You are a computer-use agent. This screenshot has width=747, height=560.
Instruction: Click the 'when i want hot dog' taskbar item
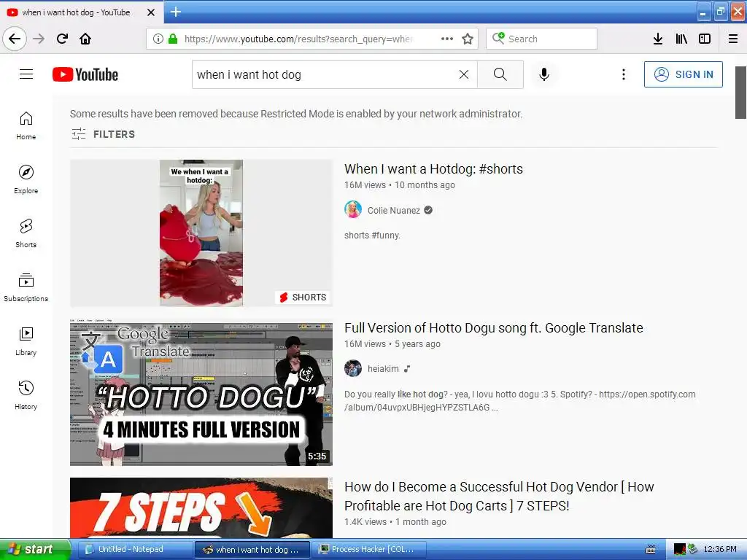[x=252, y=550]
